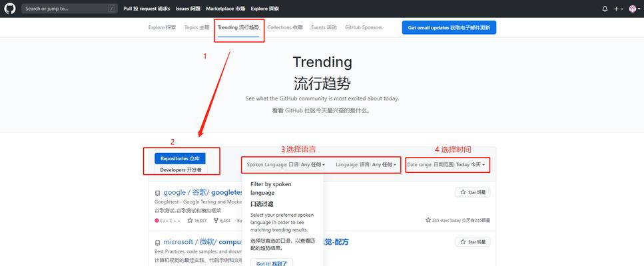The height and width of the screenshot is (266, 644).
Task: Switch to the Topics tab
Action: 196,27
